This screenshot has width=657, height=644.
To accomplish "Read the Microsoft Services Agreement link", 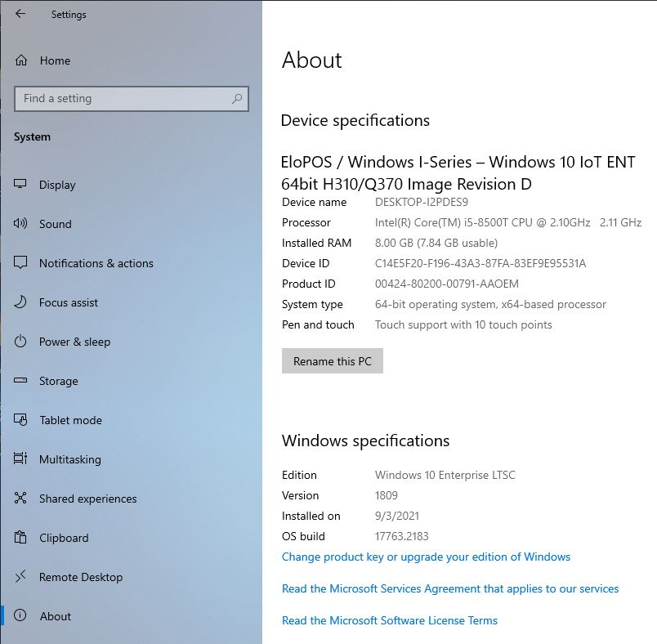I will point(450,588).
